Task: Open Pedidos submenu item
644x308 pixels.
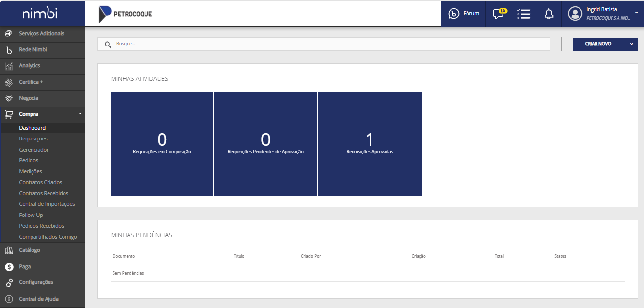Action: tap(29, 160)
